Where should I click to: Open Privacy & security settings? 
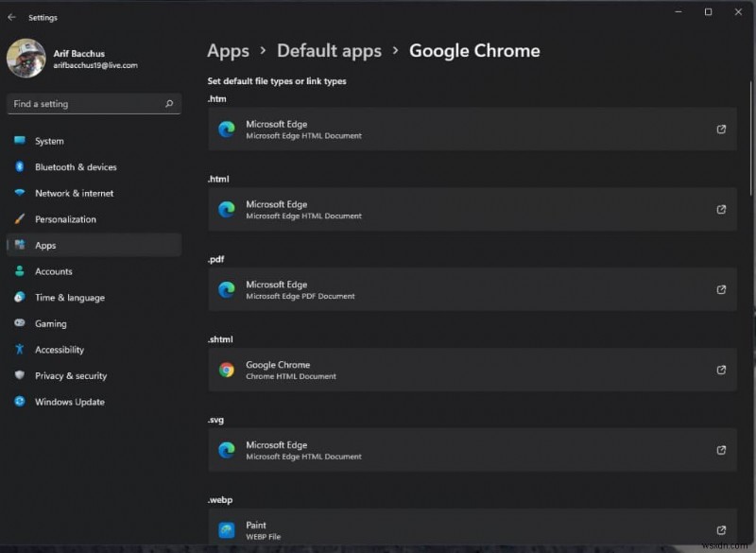[x=70, y=375]
